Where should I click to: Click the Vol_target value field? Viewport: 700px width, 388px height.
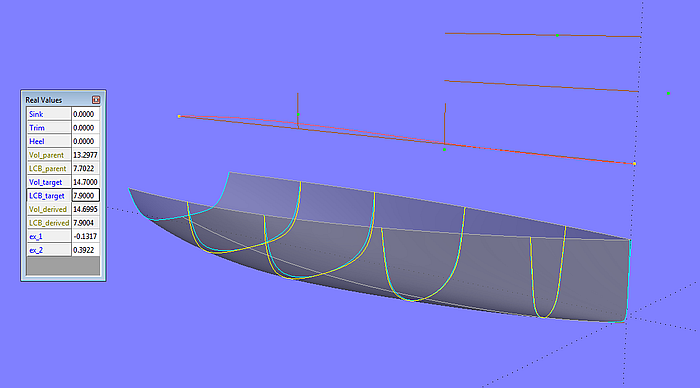tap(85, 182)
